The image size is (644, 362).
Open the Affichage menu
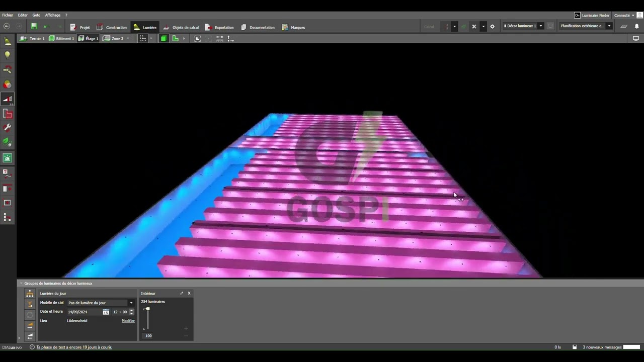coord(52,15)
